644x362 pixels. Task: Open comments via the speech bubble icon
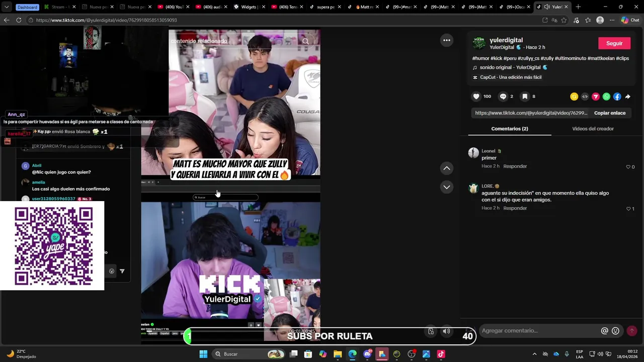(503, 97)
